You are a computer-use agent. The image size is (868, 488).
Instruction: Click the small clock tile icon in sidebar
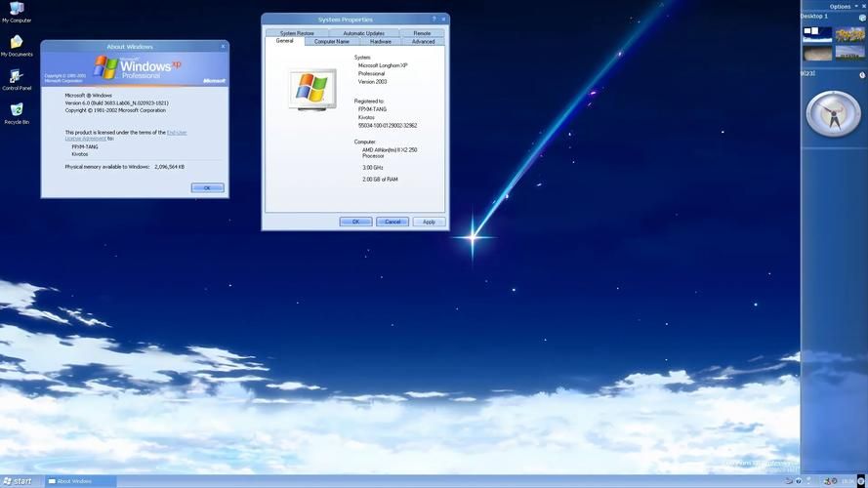tap(862, 75)
